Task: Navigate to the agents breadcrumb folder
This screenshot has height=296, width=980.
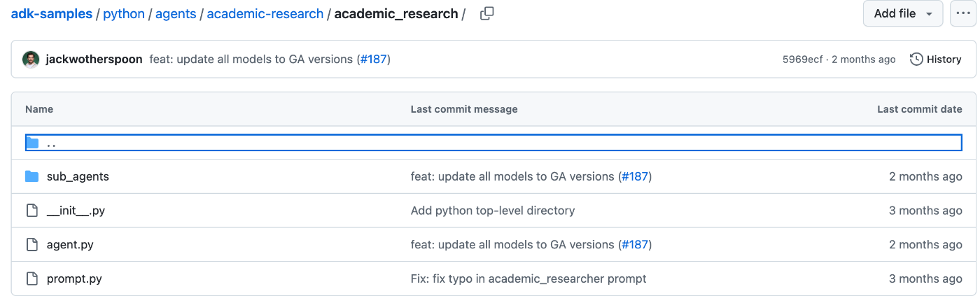Action: [x=176, y=13]
